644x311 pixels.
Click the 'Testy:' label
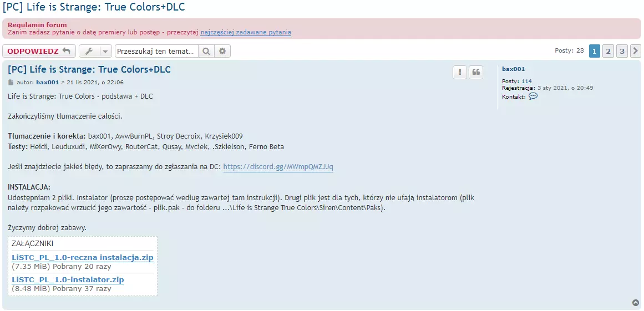click(x=18, y=147)
